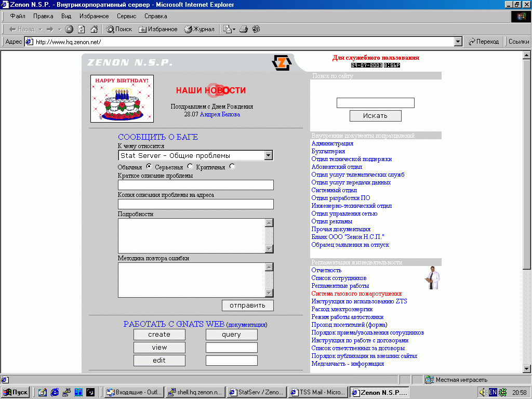Open the Пуск start button
Viewport: 532px width, 399px height.
point(16,392)
